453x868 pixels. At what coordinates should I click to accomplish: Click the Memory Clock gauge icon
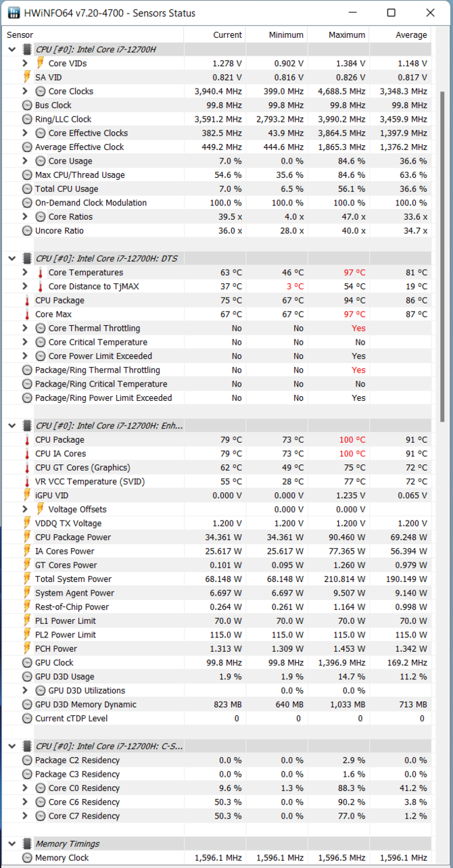(27, 858)
